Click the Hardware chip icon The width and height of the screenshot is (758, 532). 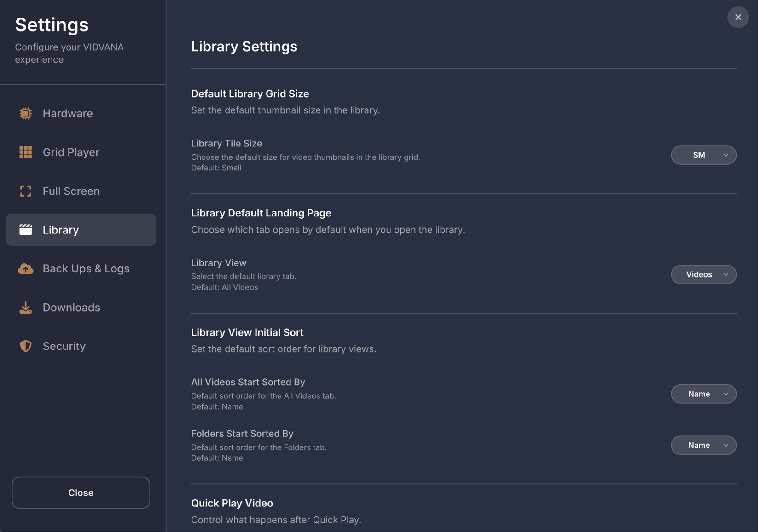click(x=26, y=113)
